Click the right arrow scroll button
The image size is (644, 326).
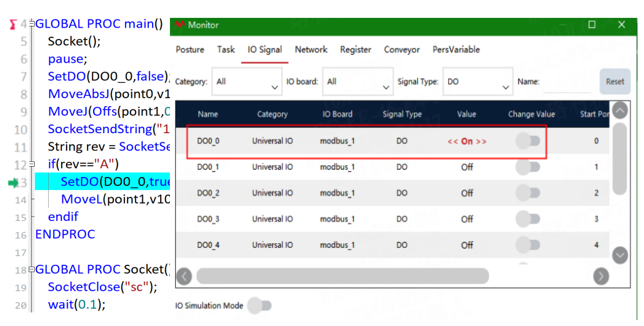(601, 276)
